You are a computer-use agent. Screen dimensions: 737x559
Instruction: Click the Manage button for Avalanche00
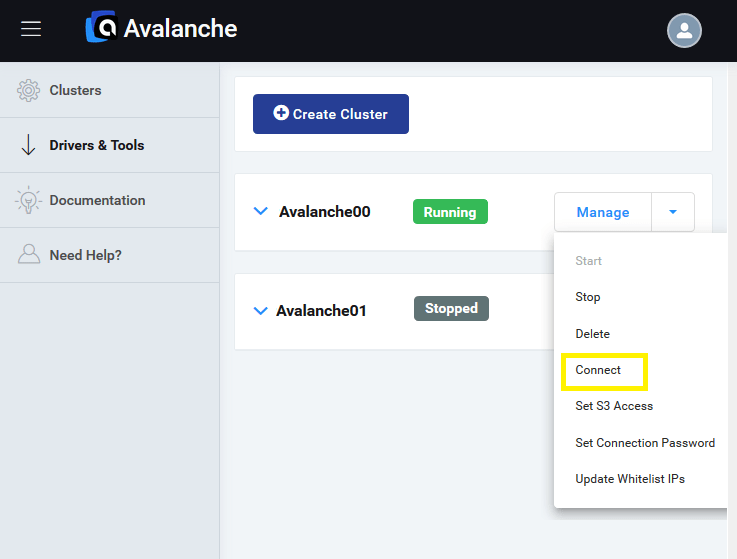(603, 212)
